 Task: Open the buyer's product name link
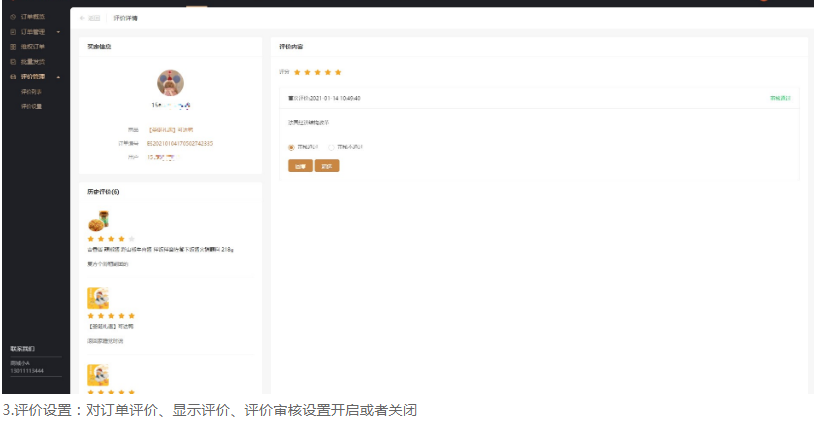[171, 130]
